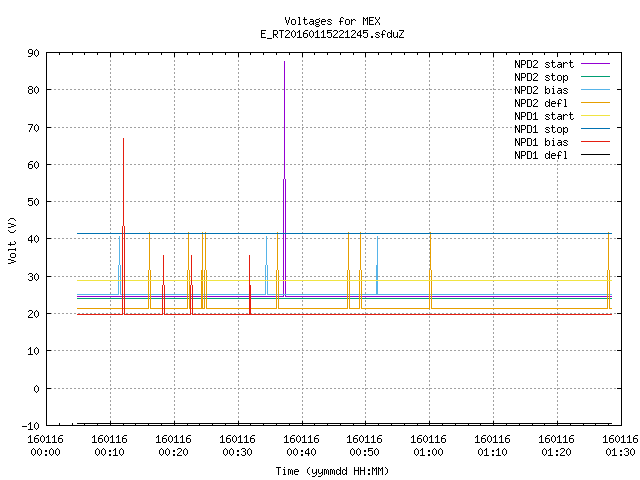Click the orange spike at the 01:00 gridline

click(x=430, y=271)
